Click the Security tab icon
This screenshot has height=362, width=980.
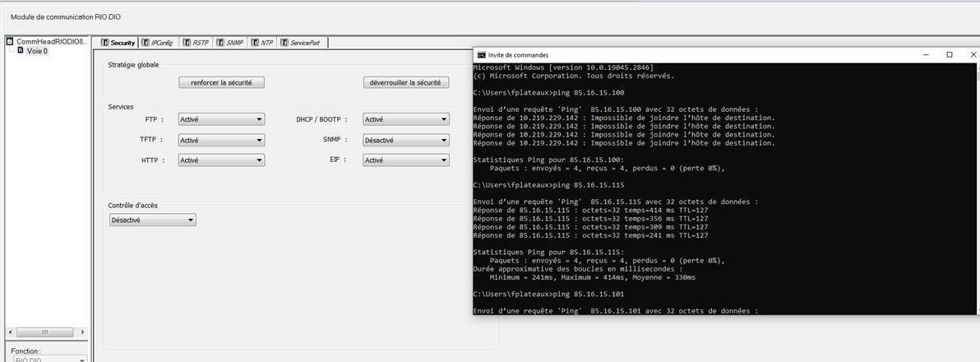(105, 43)
